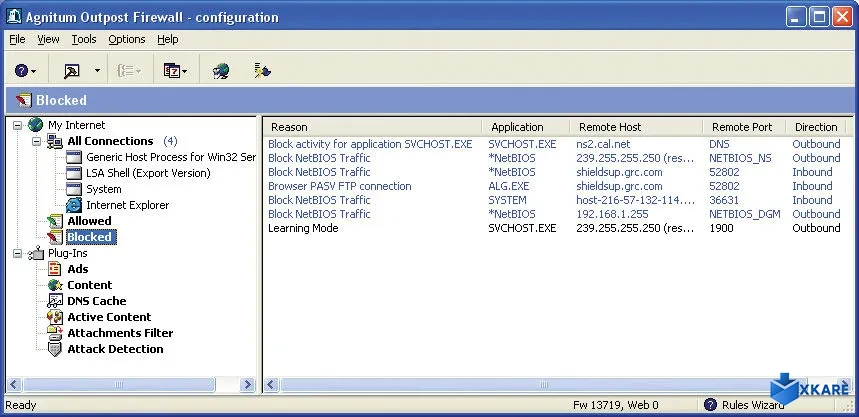The height and width of the screenshot is (417, 859).
Task: Click the Content plug-in icon
Action: pyautogui.click(x=55, y=285)
